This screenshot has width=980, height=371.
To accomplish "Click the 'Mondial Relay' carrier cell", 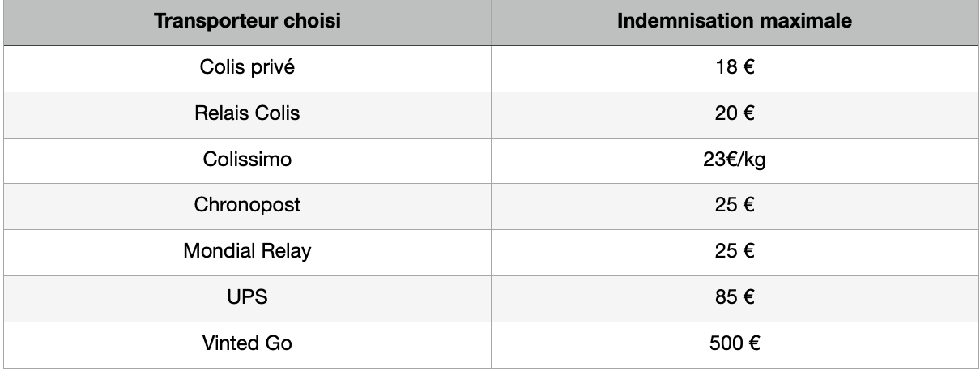I will click(x=247, y=251).
